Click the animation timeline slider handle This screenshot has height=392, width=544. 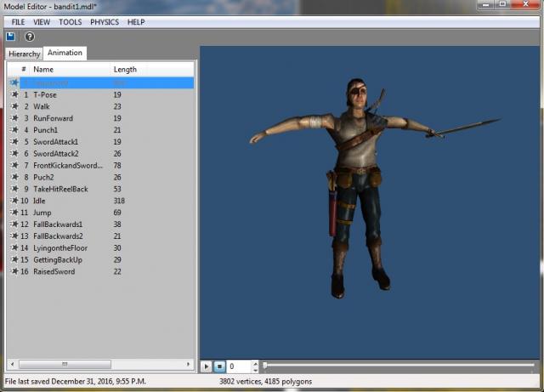tap(264, 366)
